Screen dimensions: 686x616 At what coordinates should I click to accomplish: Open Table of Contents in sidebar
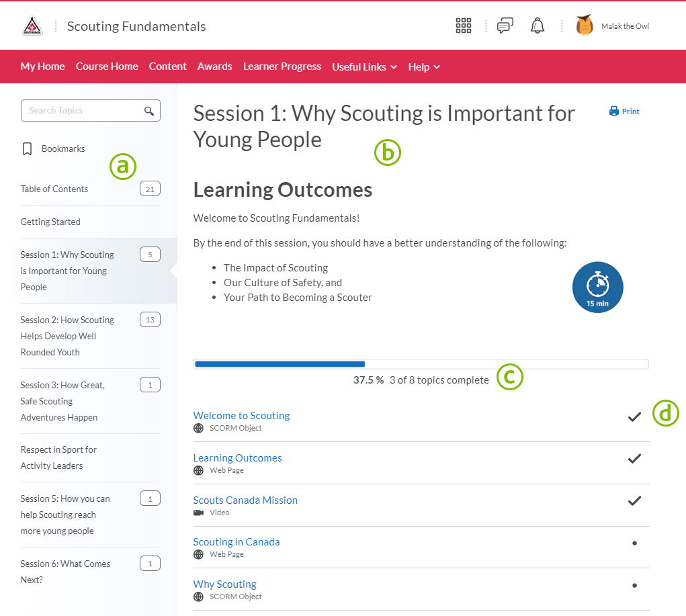(54, 189)
